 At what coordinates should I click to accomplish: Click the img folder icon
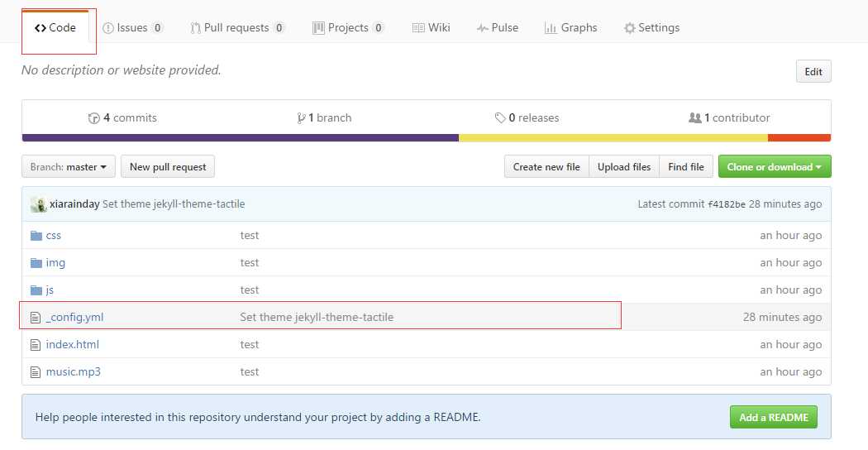point(36,263)
